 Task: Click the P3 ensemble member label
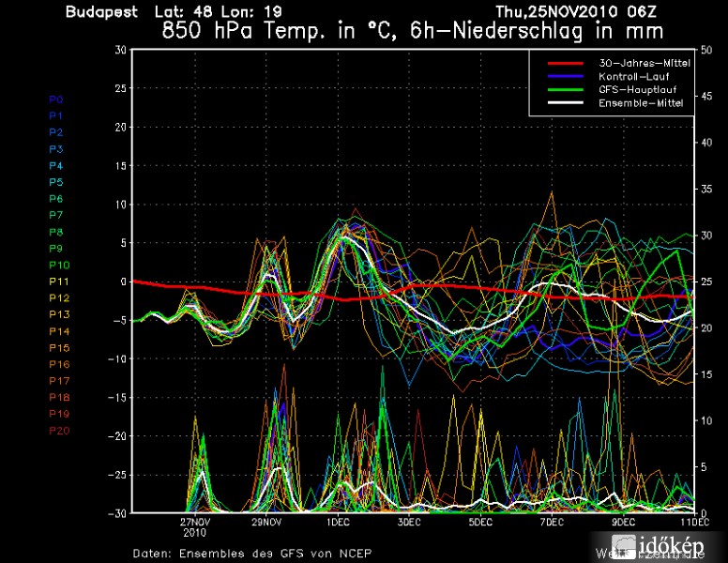click(x=55, y=149)
